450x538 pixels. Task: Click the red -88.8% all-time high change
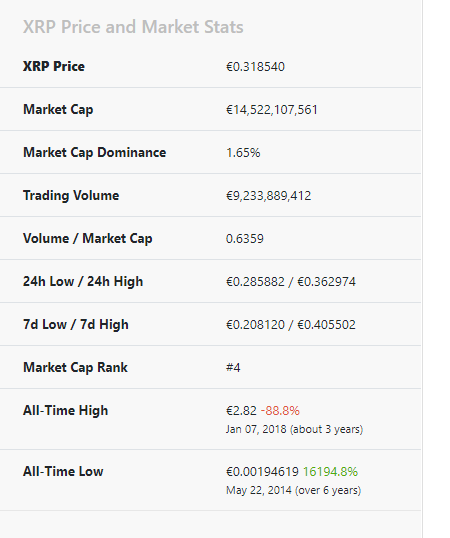click(x=280, y=411)
